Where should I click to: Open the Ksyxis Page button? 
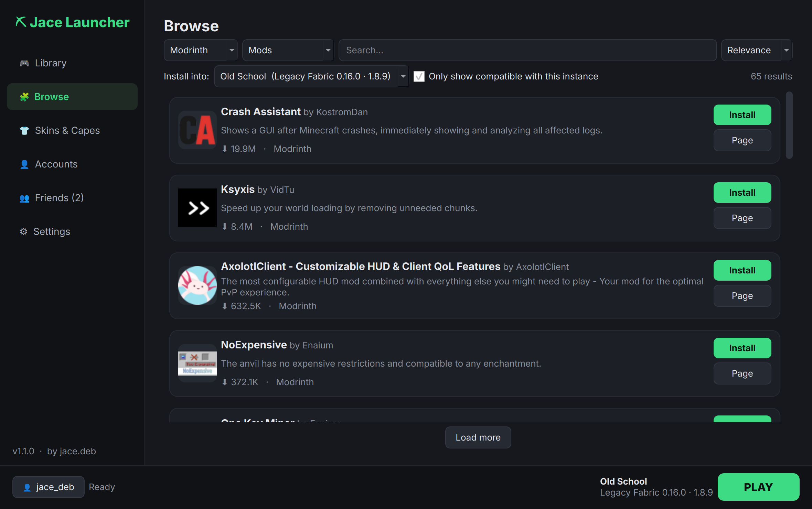(742, 218)
